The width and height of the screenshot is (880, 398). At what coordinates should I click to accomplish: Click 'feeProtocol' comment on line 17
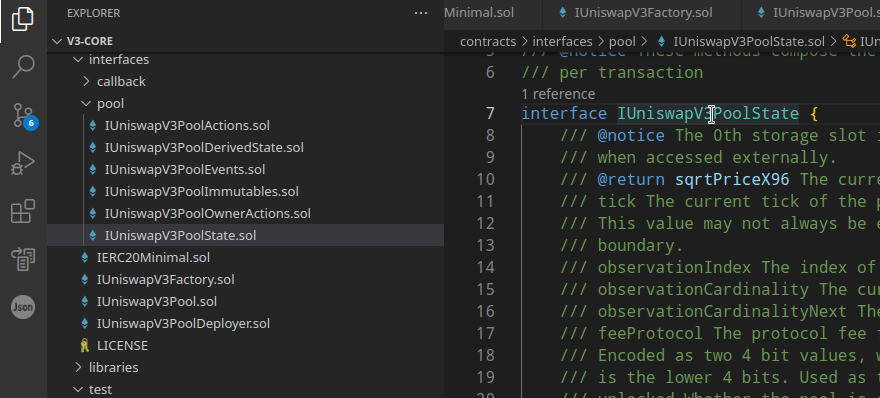[650, 333]
